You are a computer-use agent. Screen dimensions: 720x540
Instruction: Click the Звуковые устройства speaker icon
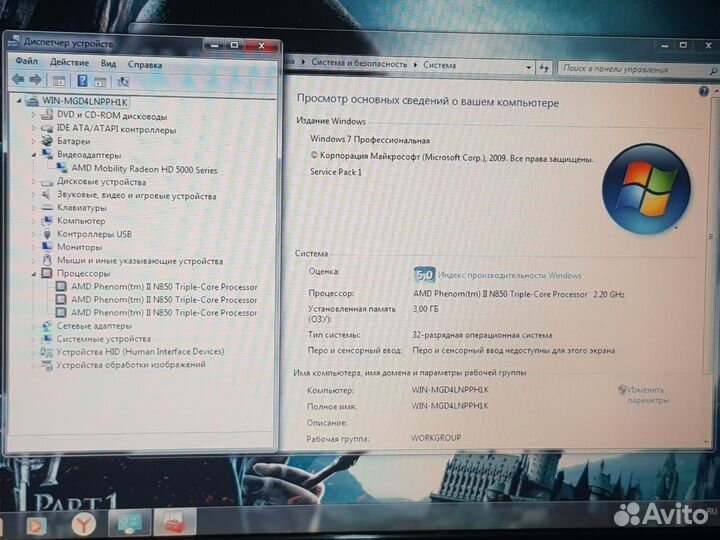click(x=46, y=195)
